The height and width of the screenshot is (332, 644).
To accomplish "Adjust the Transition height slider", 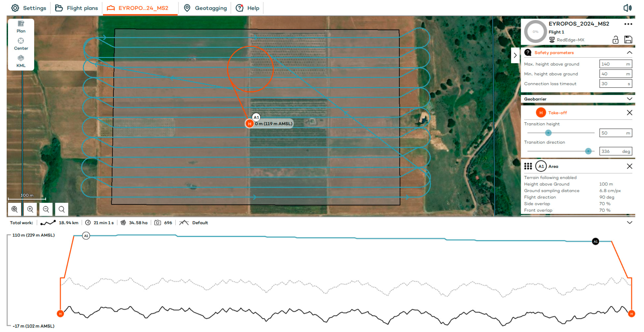I will (548, 133).
